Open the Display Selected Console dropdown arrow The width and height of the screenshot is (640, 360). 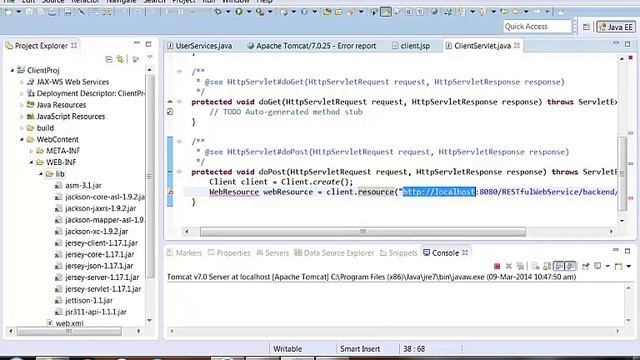pos(607,266)
